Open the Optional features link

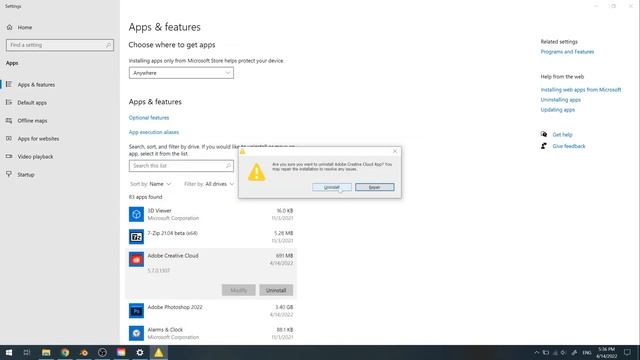point(149,118)
